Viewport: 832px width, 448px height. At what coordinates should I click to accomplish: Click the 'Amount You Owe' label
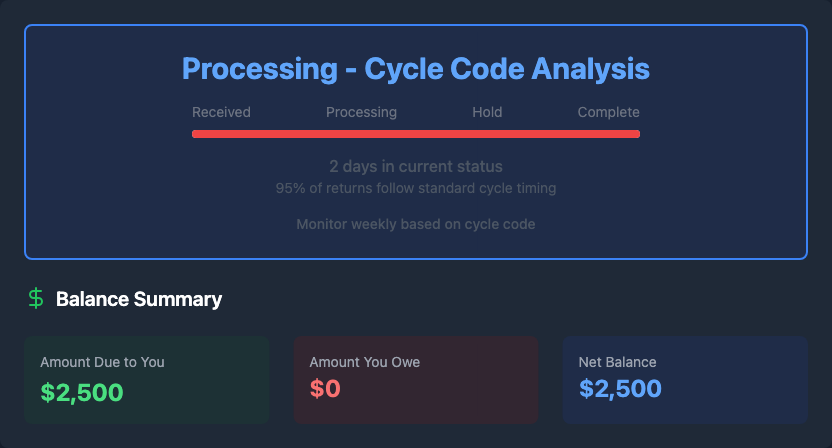coord(364,362)
